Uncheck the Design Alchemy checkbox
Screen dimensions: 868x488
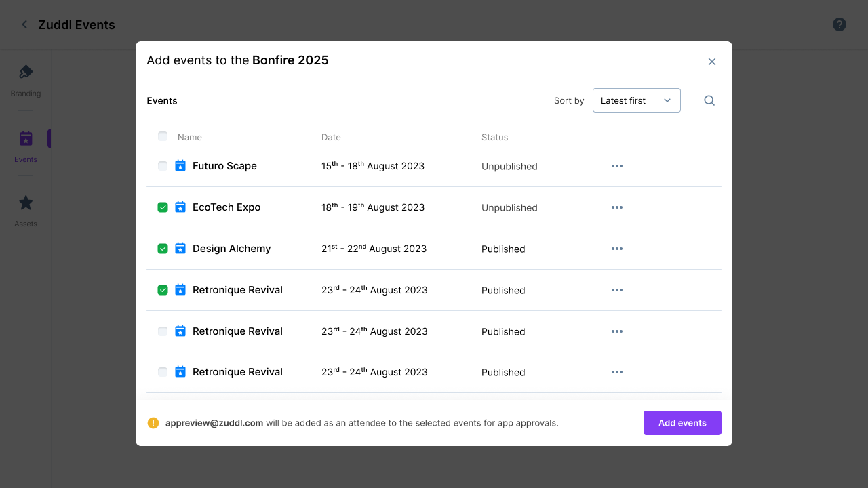point(163,249)
